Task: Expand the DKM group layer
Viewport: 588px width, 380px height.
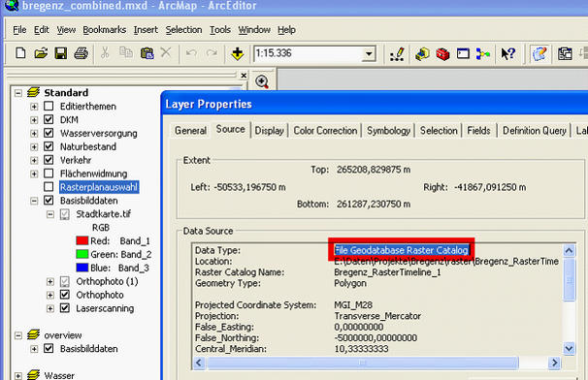Action: [x=34, y=120]
